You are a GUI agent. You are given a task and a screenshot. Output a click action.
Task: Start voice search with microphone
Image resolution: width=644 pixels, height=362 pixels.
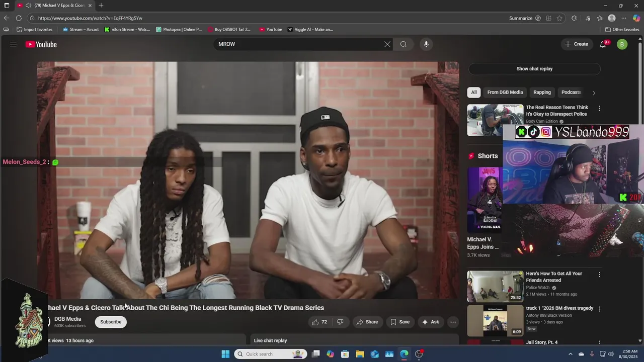[x=426, y=44]
